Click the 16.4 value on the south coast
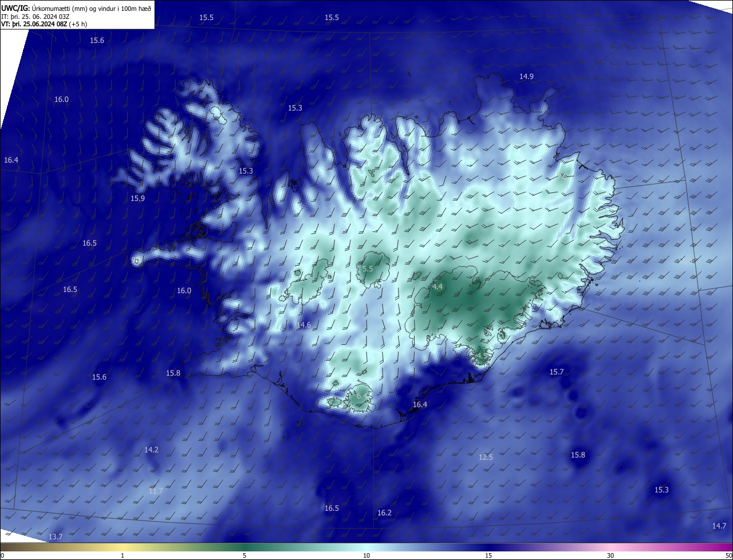This screenshot has height=560, width=733. (420, 404)
